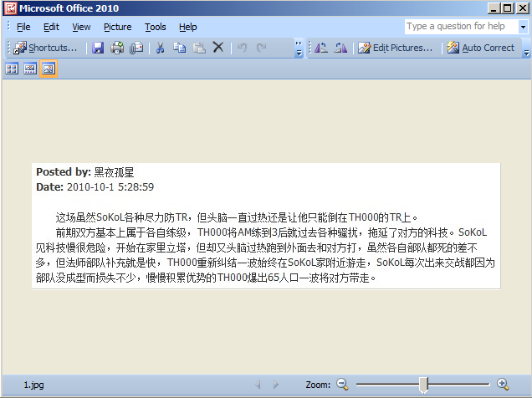Click the Copy icon
Image resolution: width=532 pixels, height=398 pixels.
(180, 48)
